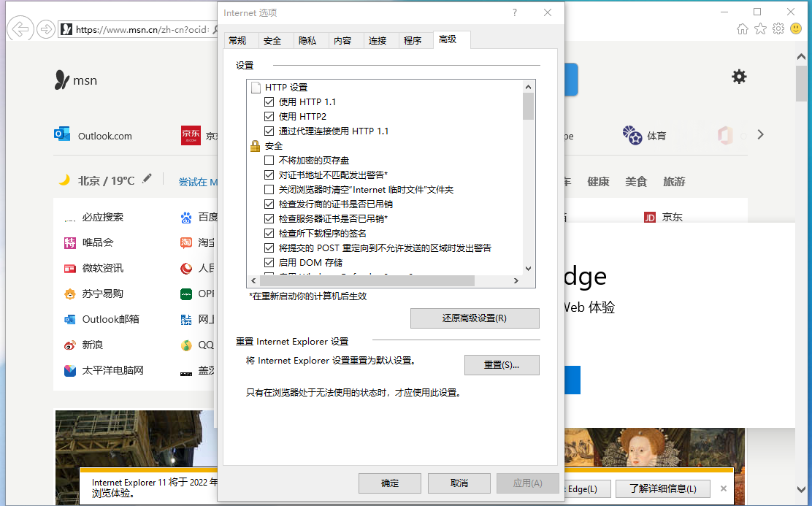This screenshot has height=506, width=812.
Task: Edit the 北京 weather location pencil
Action: point(147,179)
